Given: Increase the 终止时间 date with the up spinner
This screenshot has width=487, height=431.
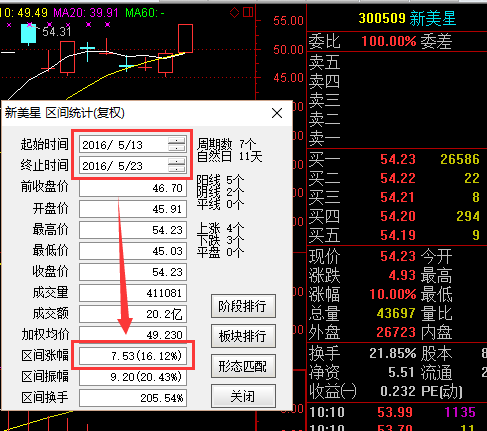Looking at the screenshot, I should pyautogui.click(x=177, y=162).
